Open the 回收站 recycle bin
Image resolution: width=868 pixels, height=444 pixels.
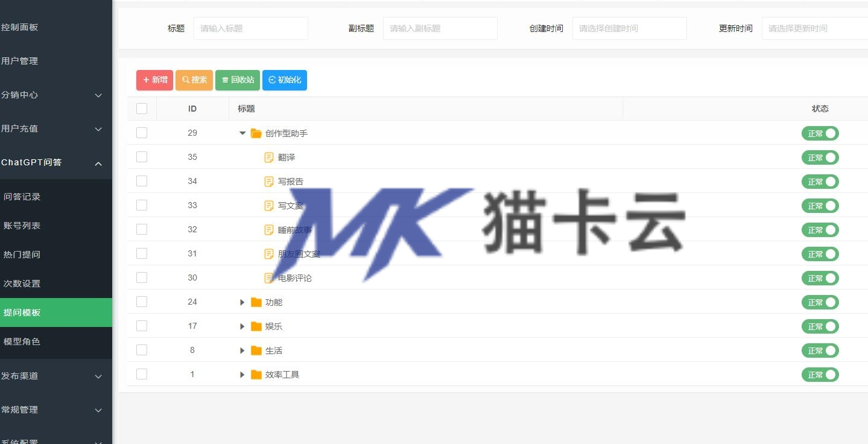(238, 80)
